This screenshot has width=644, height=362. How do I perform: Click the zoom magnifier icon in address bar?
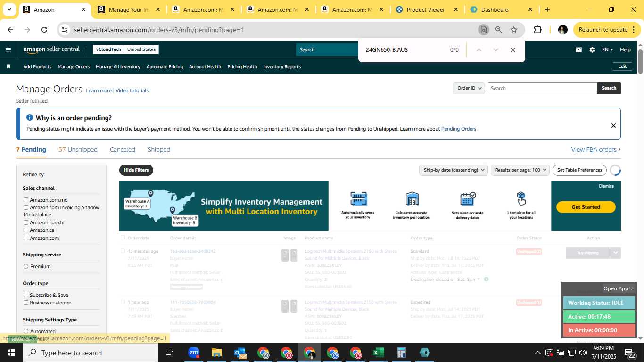(498, 30)
